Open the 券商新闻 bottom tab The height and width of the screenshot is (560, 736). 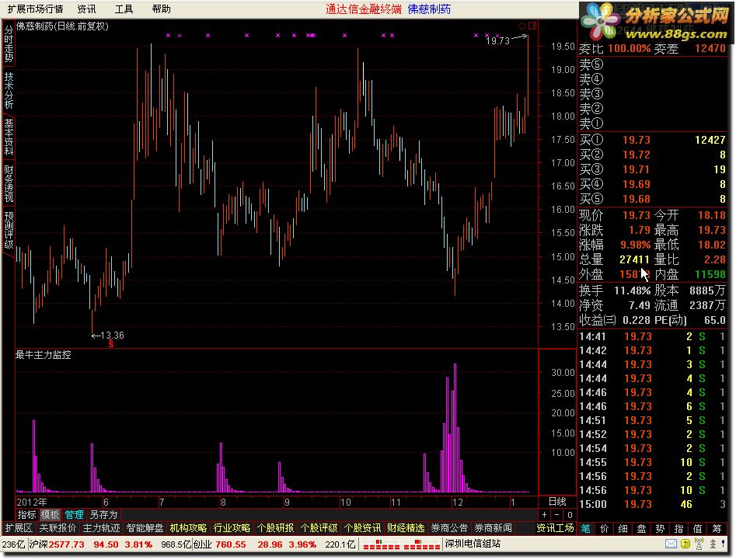coord(493,528)
